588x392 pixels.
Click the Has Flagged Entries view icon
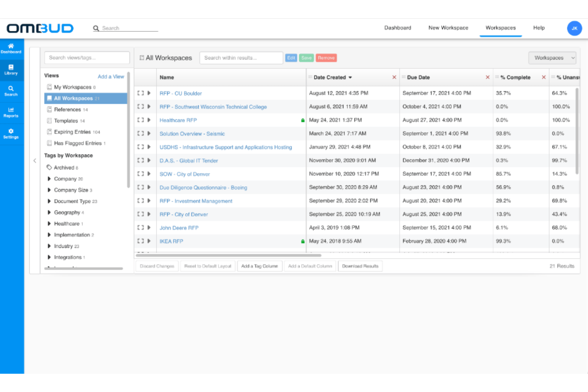(49, 143)
